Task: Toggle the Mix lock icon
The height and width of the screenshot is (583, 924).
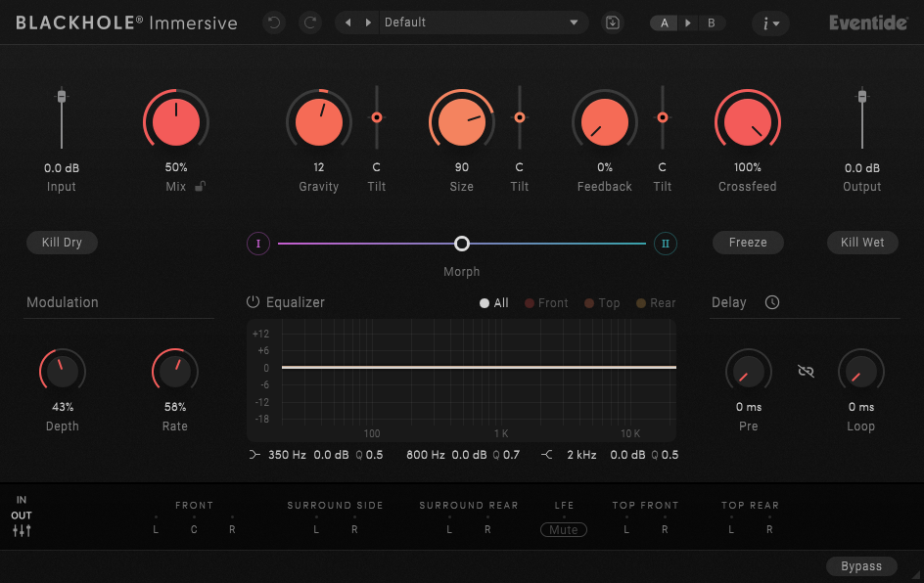Action: [x=201, y=187]
